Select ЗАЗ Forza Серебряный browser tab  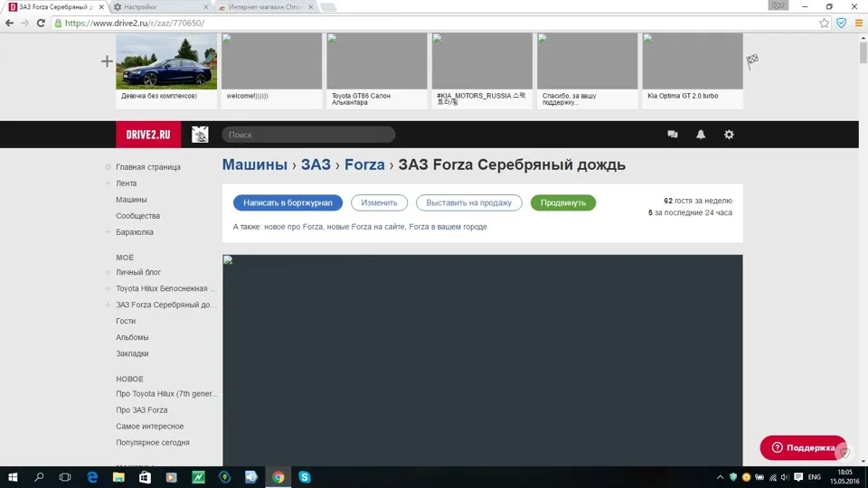coord(53,7)
